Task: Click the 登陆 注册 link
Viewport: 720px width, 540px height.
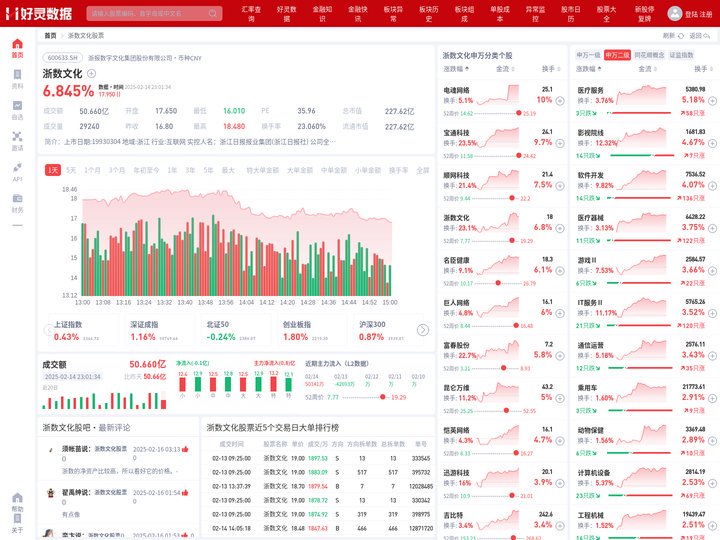Action: coord(698,14)
